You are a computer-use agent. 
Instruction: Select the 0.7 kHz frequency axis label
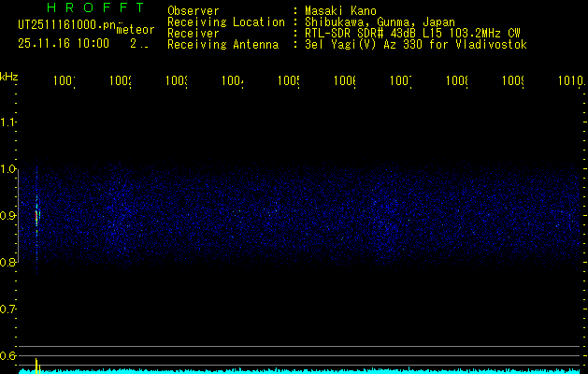coord(8,309)
